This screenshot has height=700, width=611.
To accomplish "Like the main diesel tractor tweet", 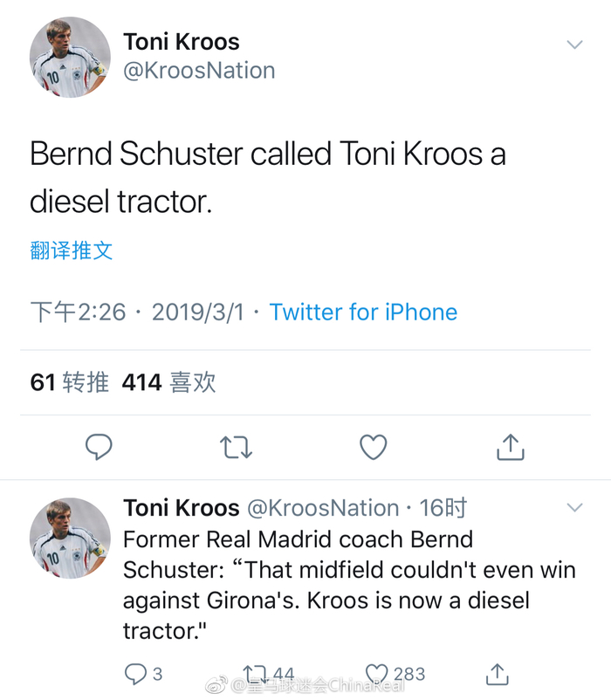I will point(373,447).
